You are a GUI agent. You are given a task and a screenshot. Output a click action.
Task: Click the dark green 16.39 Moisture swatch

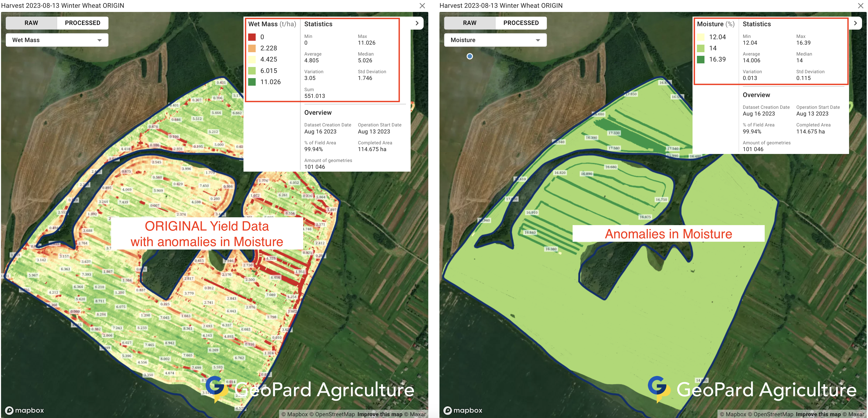(701, 60)
